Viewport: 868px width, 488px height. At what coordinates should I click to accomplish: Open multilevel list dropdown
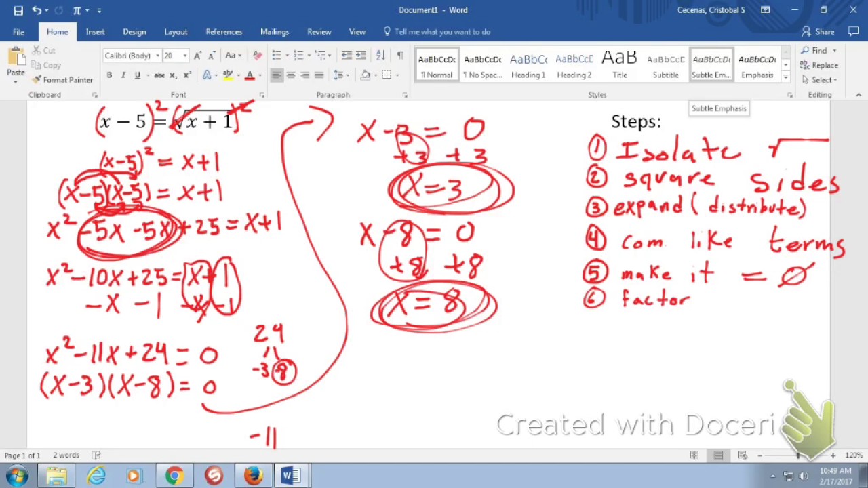click(x=323, y=56)
